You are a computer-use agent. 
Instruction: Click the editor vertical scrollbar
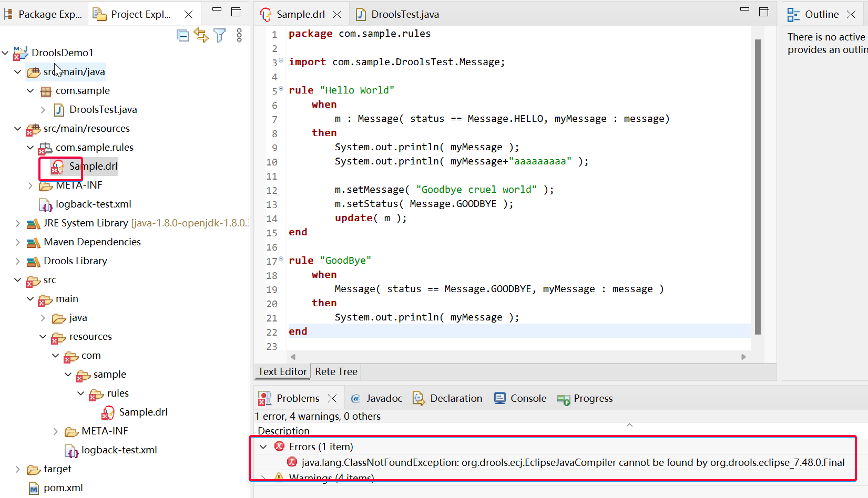tap(758, 186)
